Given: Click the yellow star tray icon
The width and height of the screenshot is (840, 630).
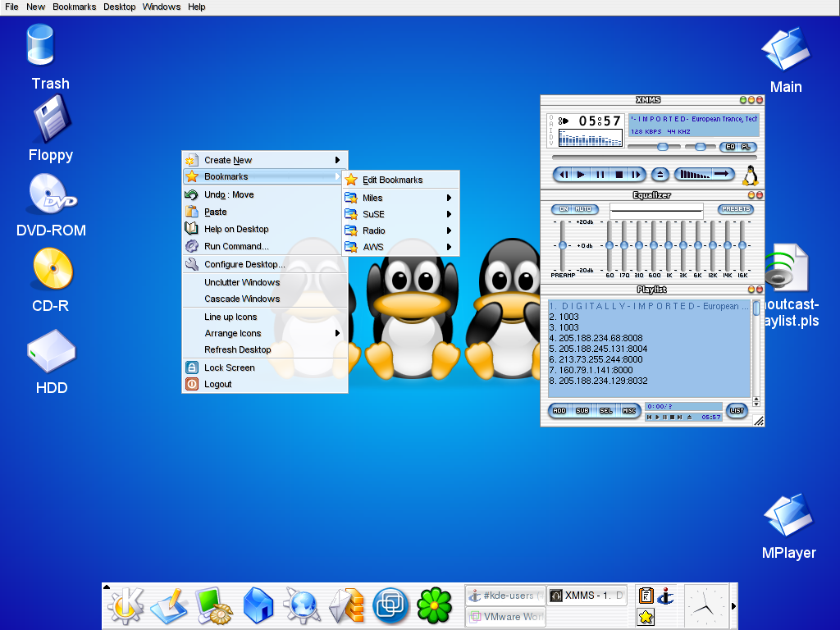Looking at the screenshot, I should coord(646,617).
